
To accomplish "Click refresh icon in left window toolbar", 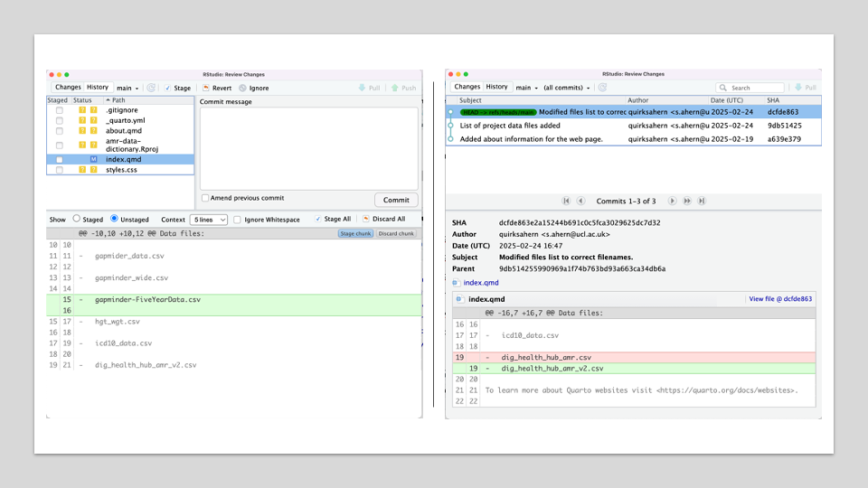I will click(x=151, y=88).
